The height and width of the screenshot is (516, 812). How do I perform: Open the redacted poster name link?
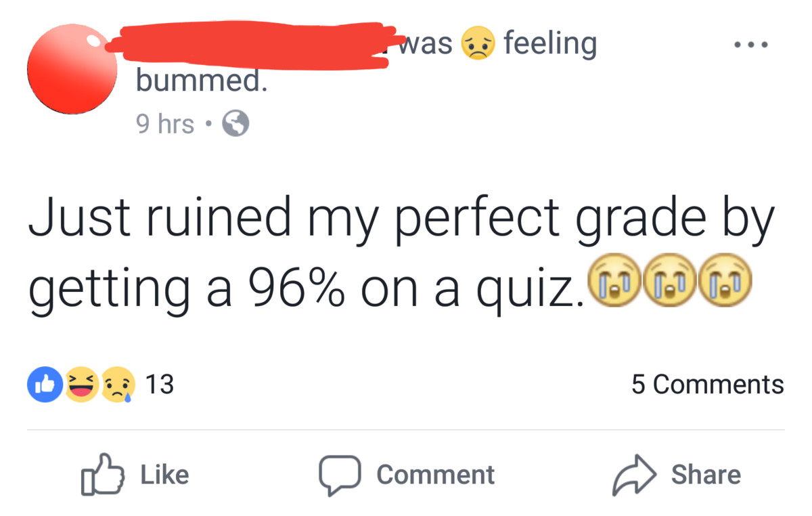pos(250,45)
